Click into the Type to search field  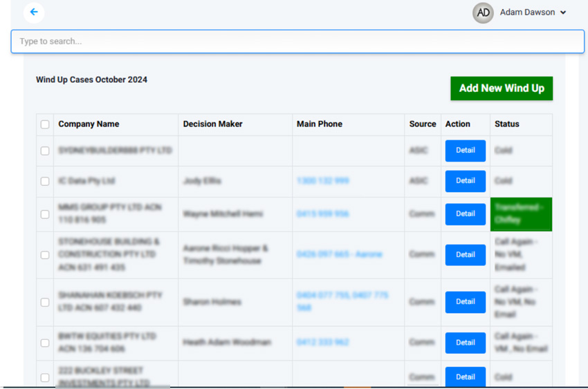[x=297, y=41]
